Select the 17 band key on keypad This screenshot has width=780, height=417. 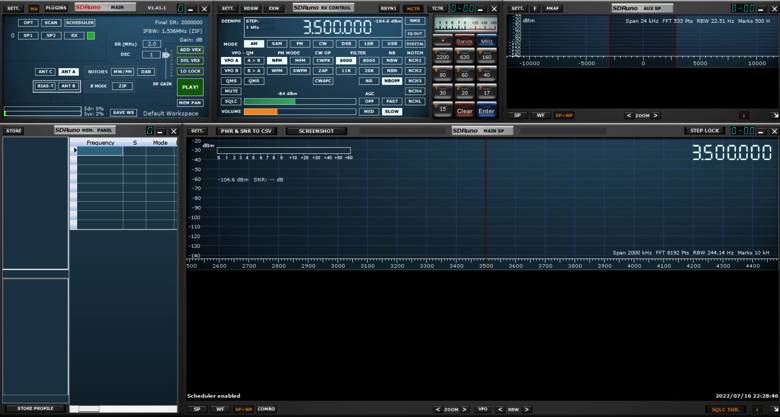point(487,92)
